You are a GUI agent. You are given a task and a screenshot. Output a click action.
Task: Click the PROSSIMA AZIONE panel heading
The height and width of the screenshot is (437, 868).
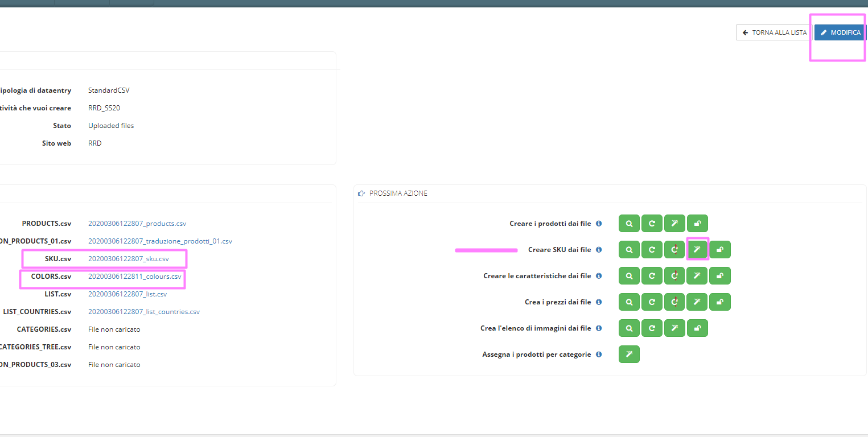pyautogui.click(x=398, y=193)
